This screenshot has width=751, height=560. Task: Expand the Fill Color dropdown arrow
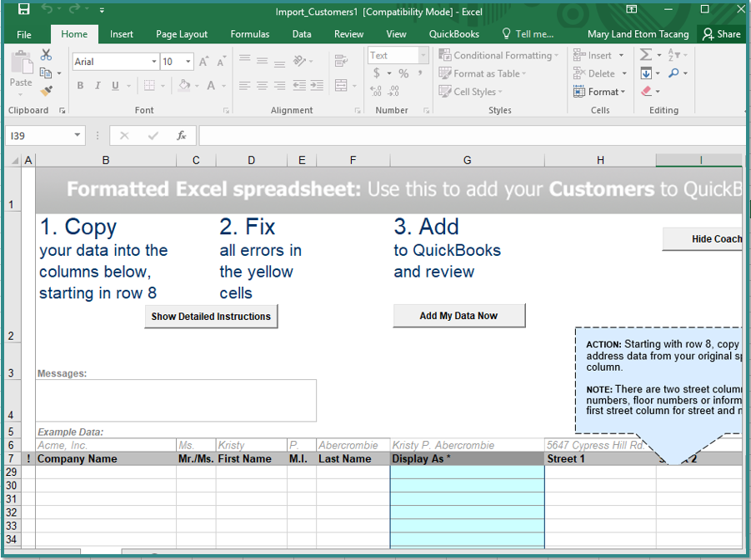click(198, 85)
